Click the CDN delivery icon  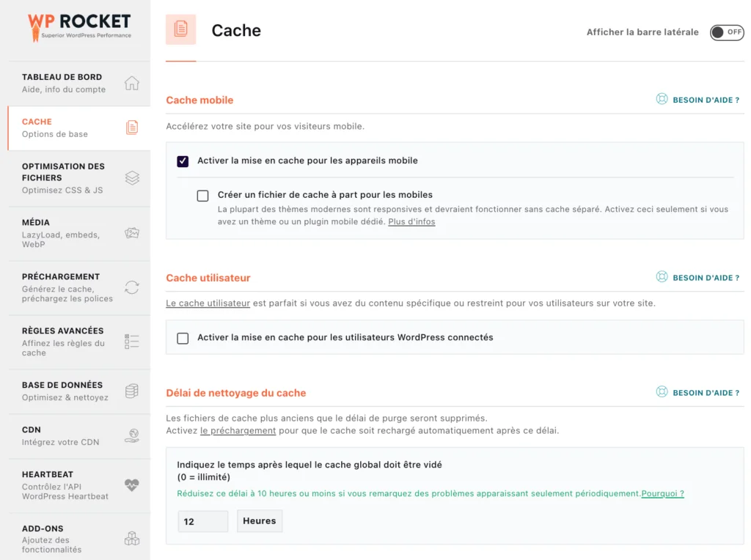pos(132,435)
